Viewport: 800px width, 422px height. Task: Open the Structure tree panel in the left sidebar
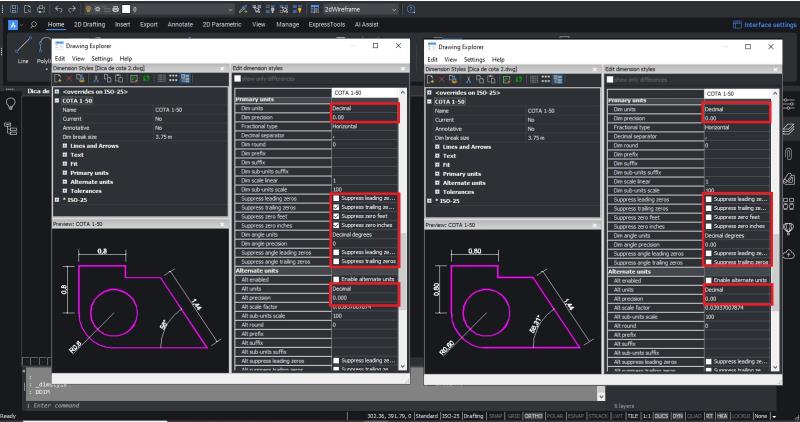(x=11, y=128)
